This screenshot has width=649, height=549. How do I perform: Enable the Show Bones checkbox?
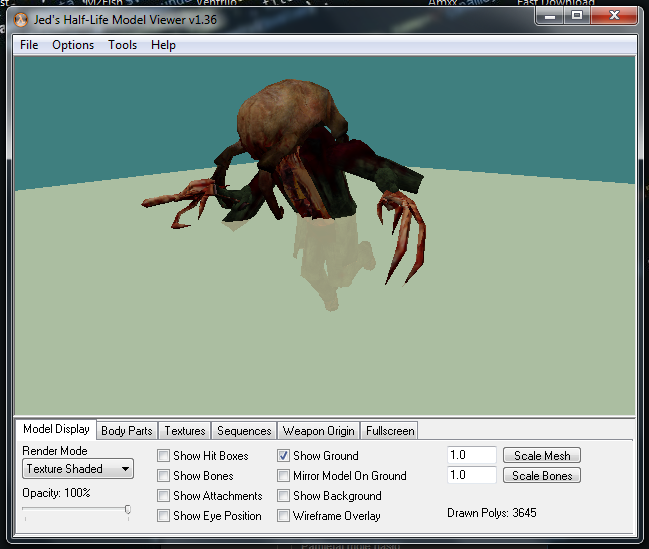[163, 476]
